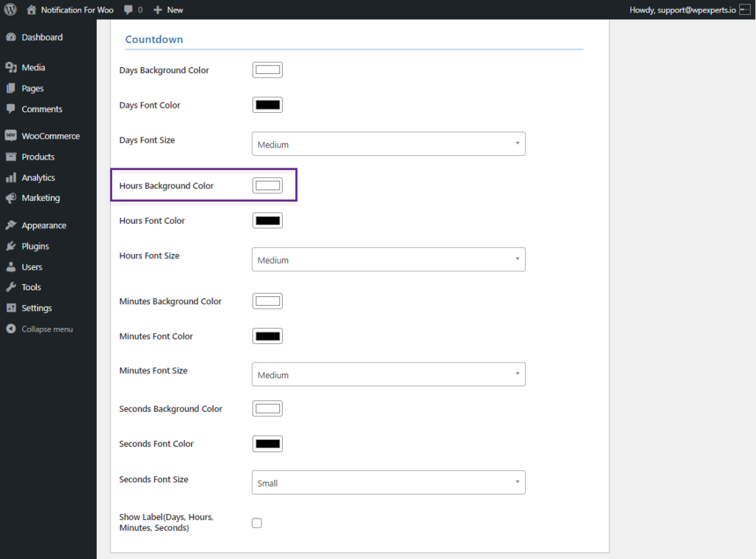Click the New link in admin bar
The width and height of the screenshot is (756, 559).
174,10
